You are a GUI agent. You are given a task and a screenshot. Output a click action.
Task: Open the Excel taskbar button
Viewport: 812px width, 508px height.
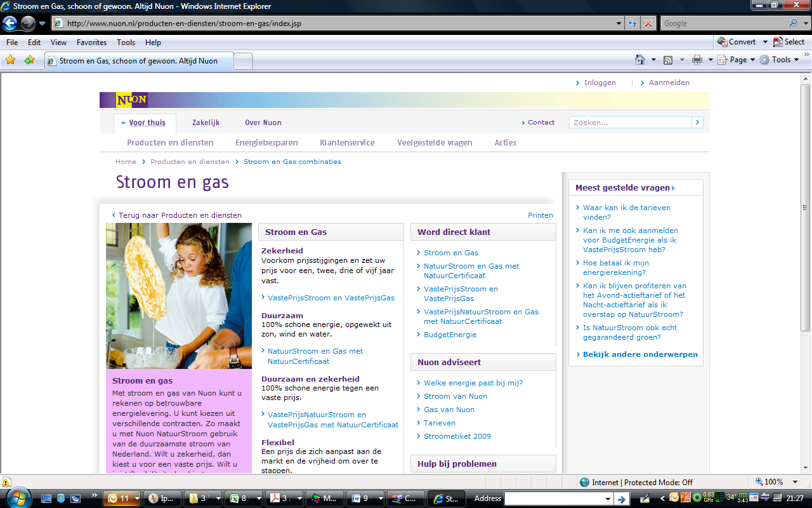tap(244, 498)
